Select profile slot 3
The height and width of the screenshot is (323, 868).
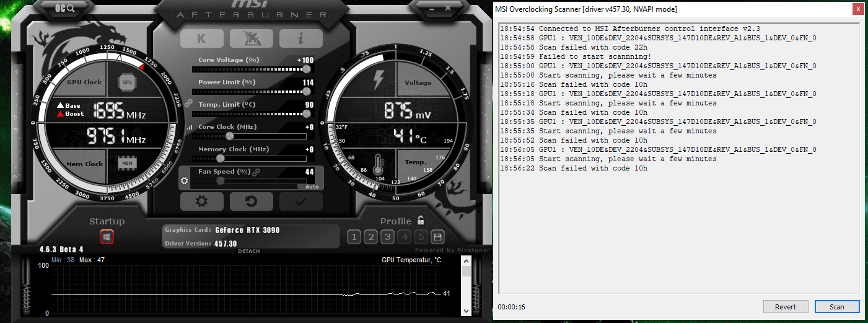pos(387,237)
